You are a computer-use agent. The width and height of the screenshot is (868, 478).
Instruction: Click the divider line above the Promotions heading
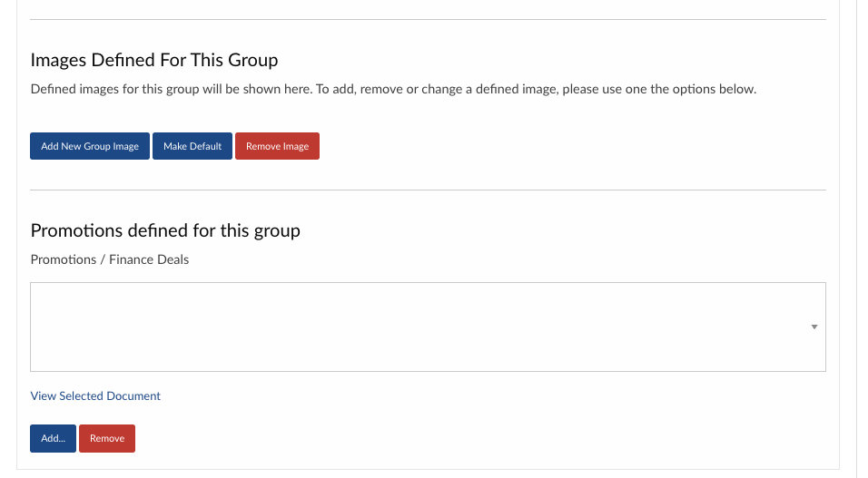pyautogui.click(x=428, y=190)
